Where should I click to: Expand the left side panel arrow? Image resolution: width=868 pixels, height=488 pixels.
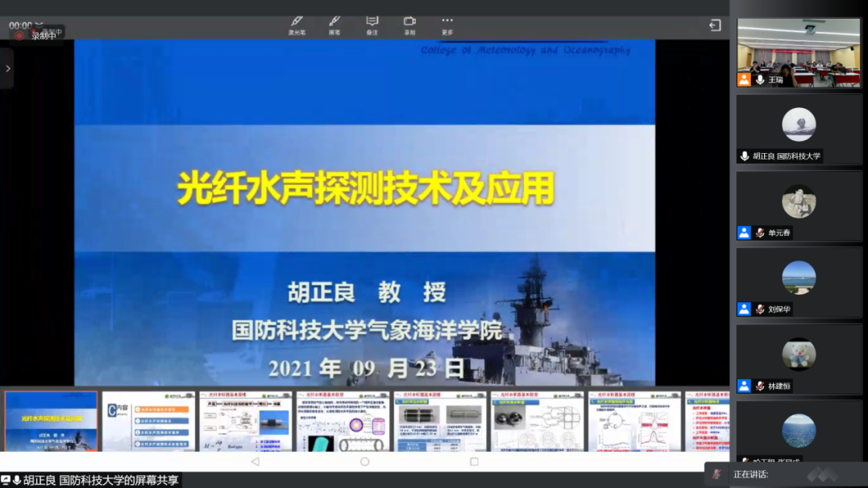pos(7,68)
